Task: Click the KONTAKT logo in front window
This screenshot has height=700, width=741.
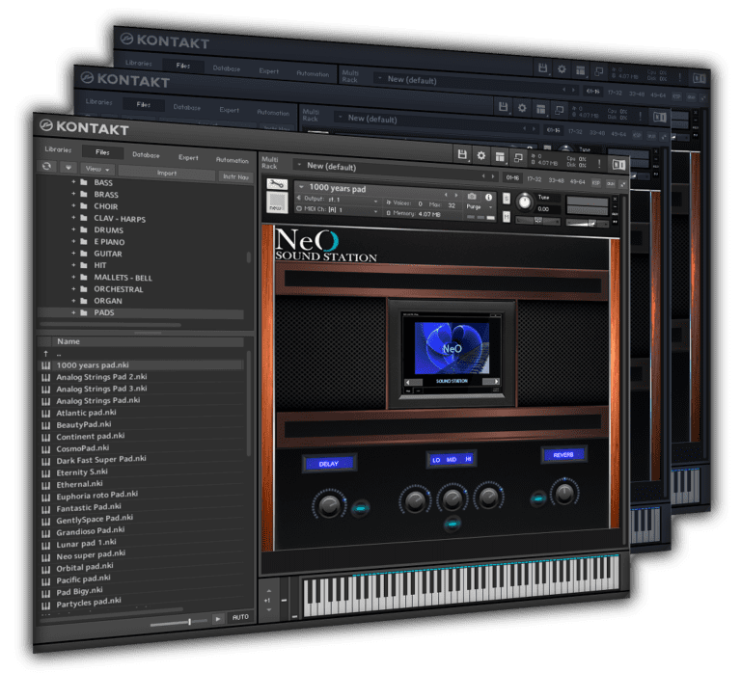Action: [84, 127]
